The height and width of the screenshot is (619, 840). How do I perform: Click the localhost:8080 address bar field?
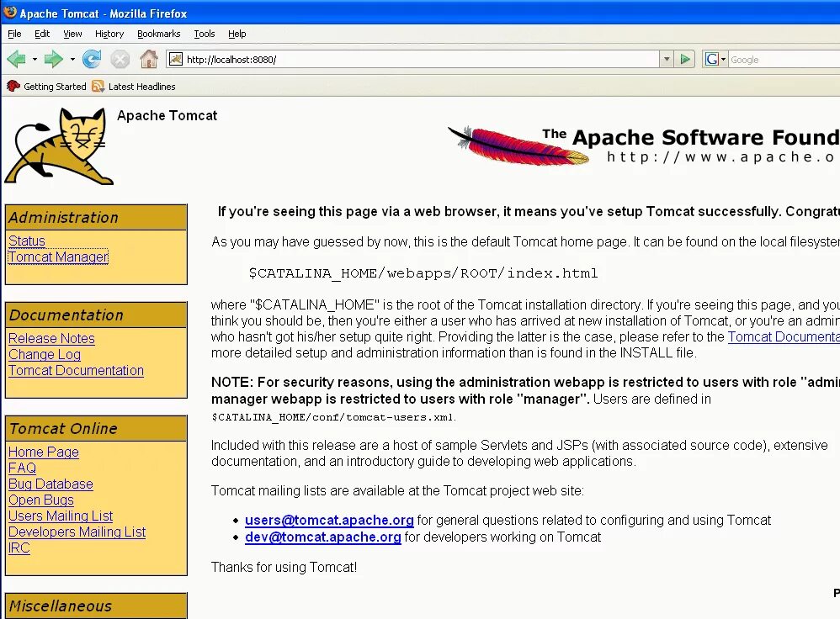tap(412, 60)
